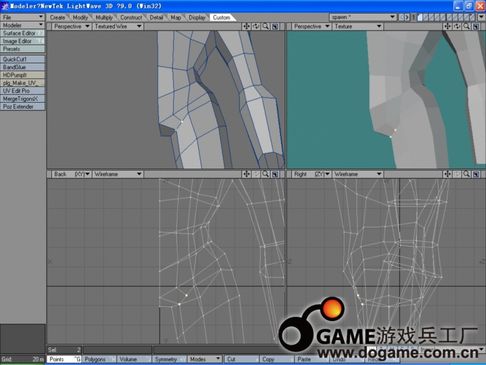Enable Volume selection mode
The width and height of the screenshot is (486, 365).
click(134, 359)
